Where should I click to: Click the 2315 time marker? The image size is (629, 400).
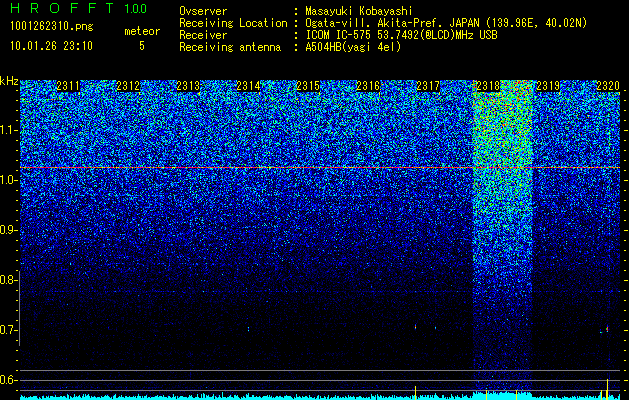(308, 86)
